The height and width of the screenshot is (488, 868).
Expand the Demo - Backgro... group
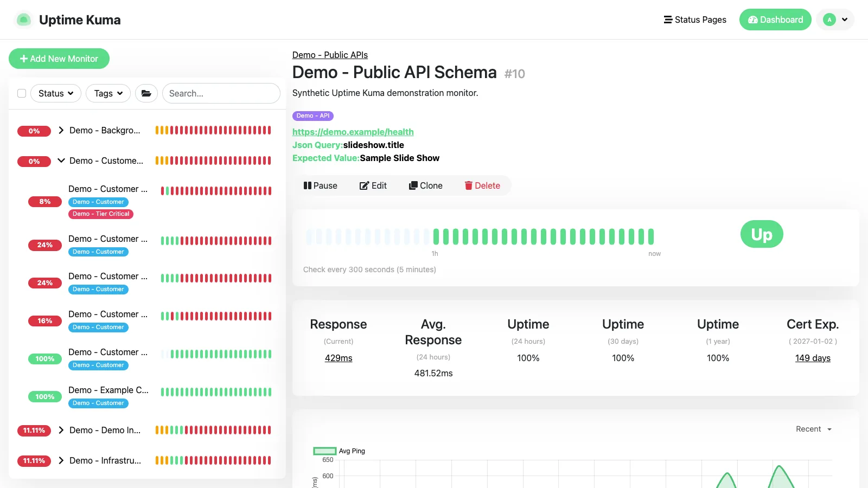pos(61,130)
